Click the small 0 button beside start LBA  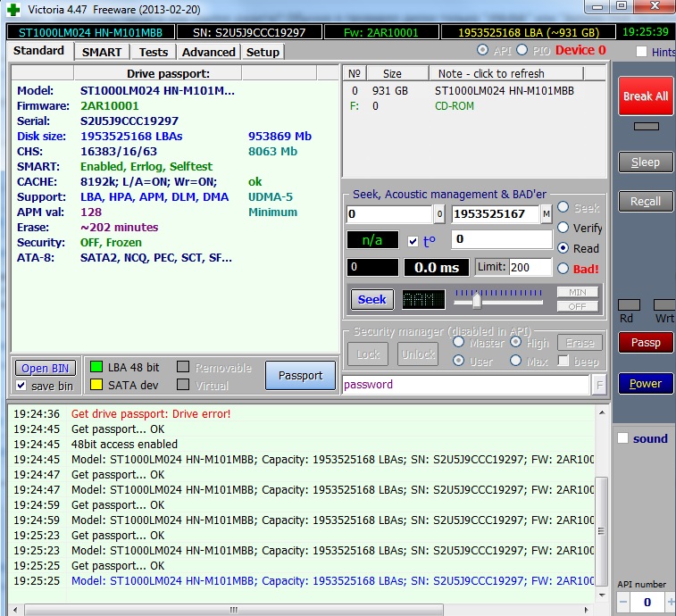(x=438, y=214)
